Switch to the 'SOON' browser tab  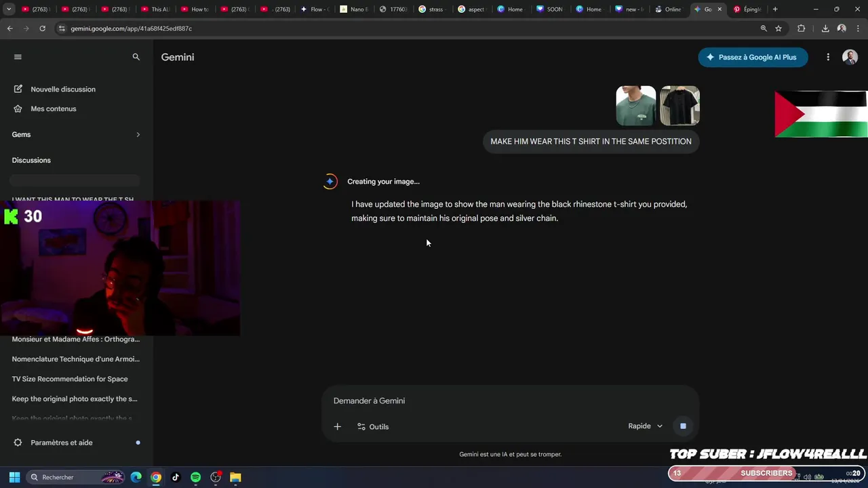pyautogui.click(x=551, y=9)
